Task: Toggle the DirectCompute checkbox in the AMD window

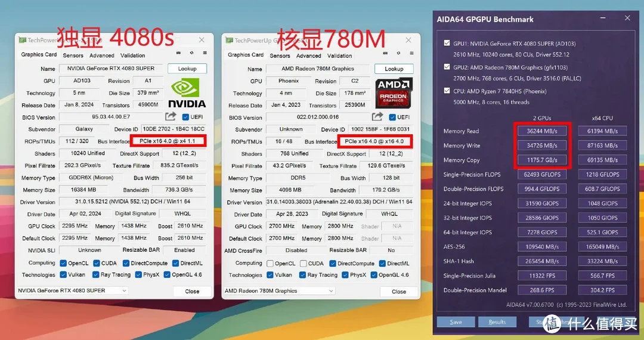Action: pyautogui.click(x=333, y=264)
